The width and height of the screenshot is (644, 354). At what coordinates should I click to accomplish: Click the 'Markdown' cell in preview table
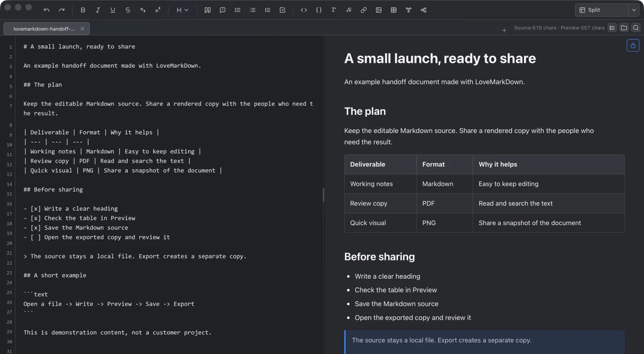[444, 184]
